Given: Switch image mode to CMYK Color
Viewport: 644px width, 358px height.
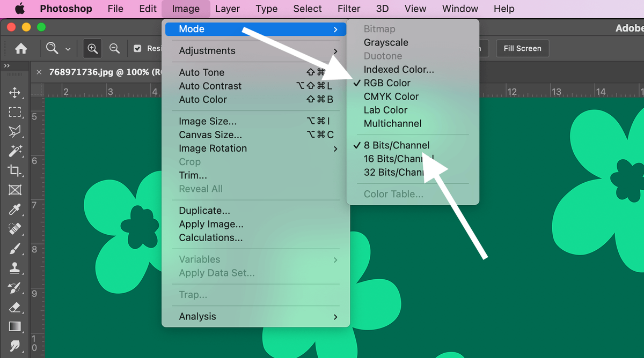Looking at the screenshot, I should point(391,96).
